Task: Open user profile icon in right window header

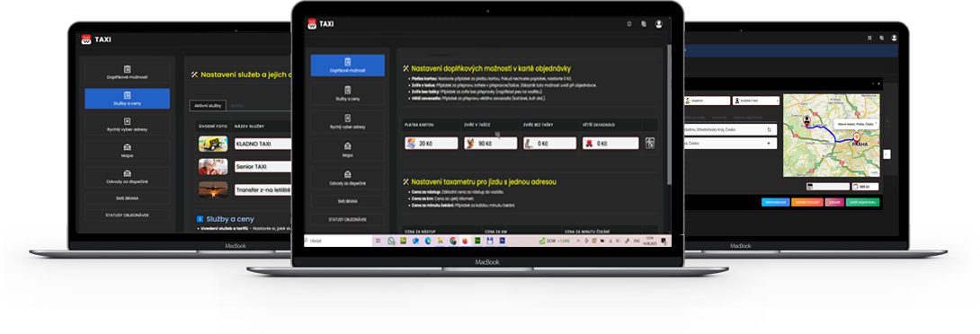Action: pos(895,38)
